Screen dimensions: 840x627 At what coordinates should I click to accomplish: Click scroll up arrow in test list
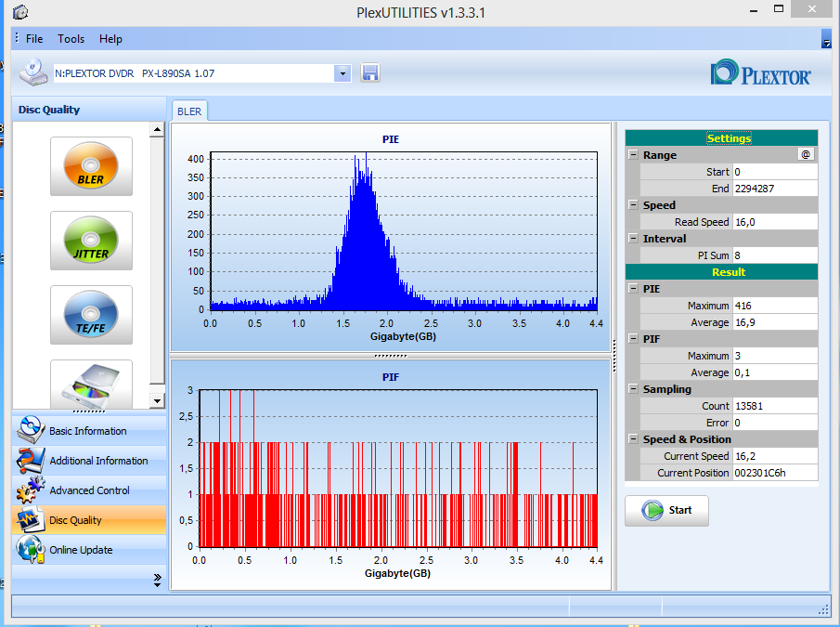pyautogui.click(x=157, y=129)
